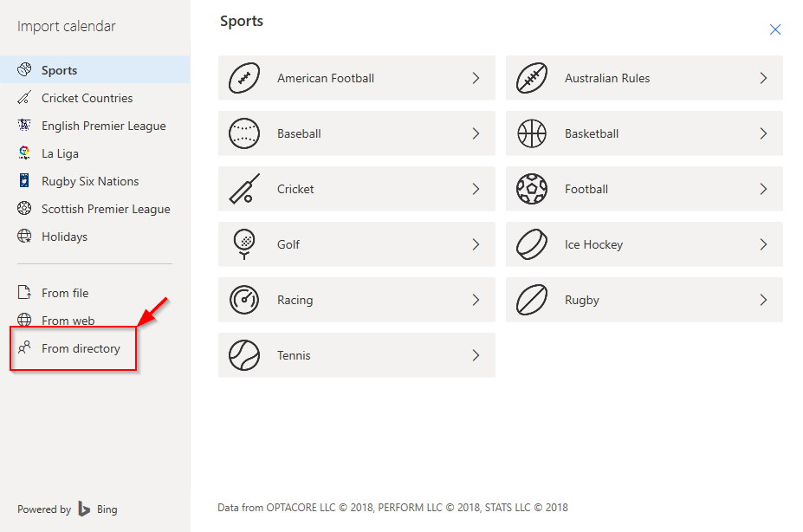The width and height of the screenshot is (803, 532).
Task: Select the soccer ball Football icon
Action: [532, 189]
